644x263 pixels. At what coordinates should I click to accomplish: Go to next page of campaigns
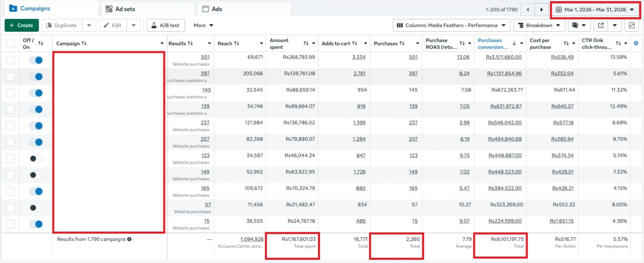point(541,10)
